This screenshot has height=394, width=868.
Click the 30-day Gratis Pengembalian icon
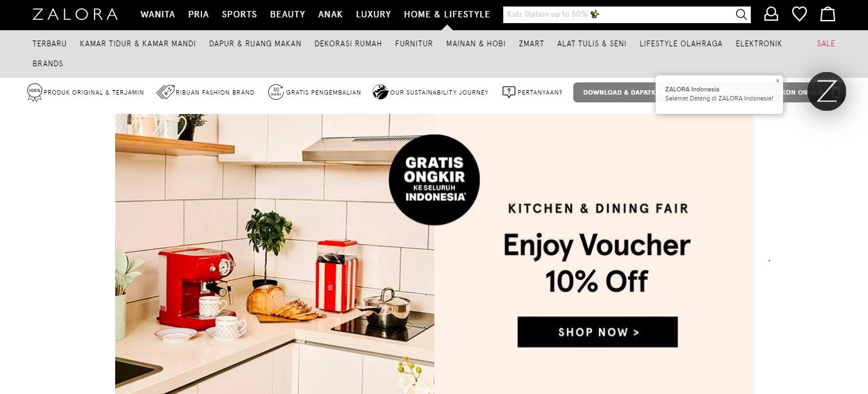276,92
